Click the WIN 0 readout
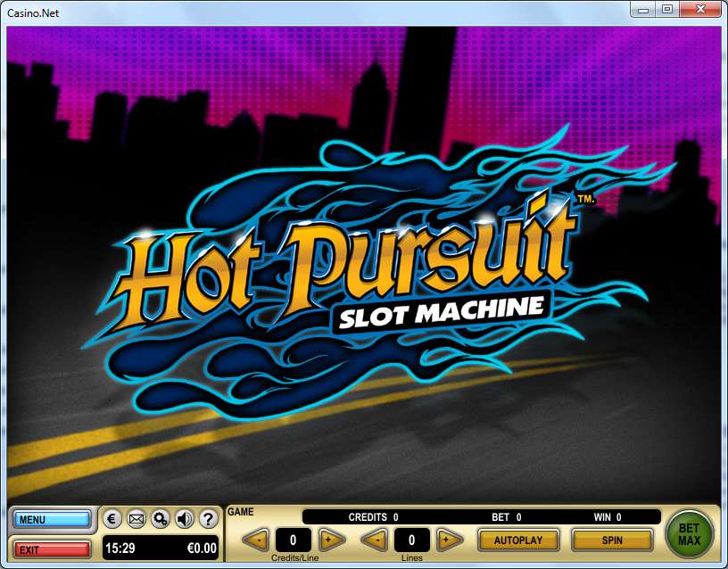This screenshot has height=569, width=728. pyautogui.click(x=608, y=517)
